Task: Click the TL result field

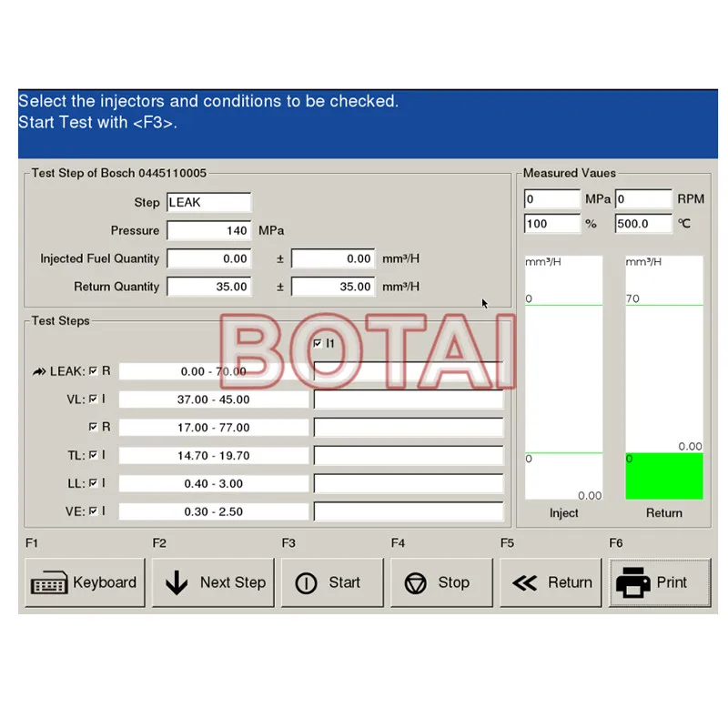Action: 409,456
